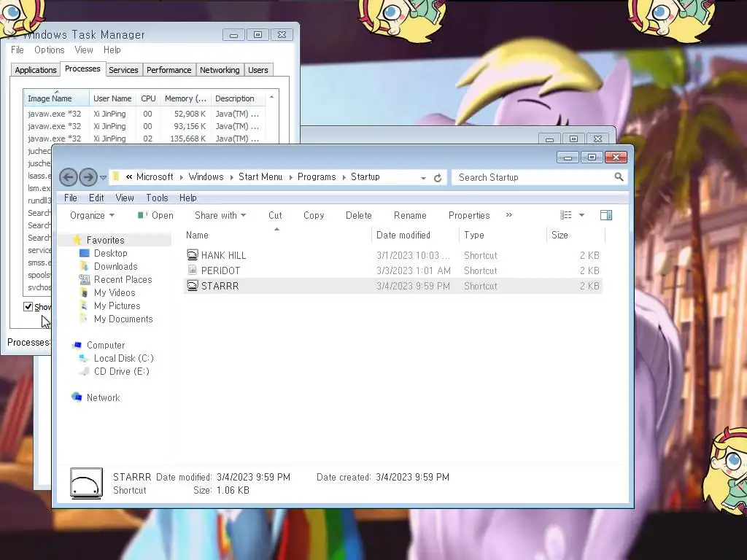Switch to Task Manager Services tab
The width and height of the screenshot is (747, 560).
tap(123, 70)
